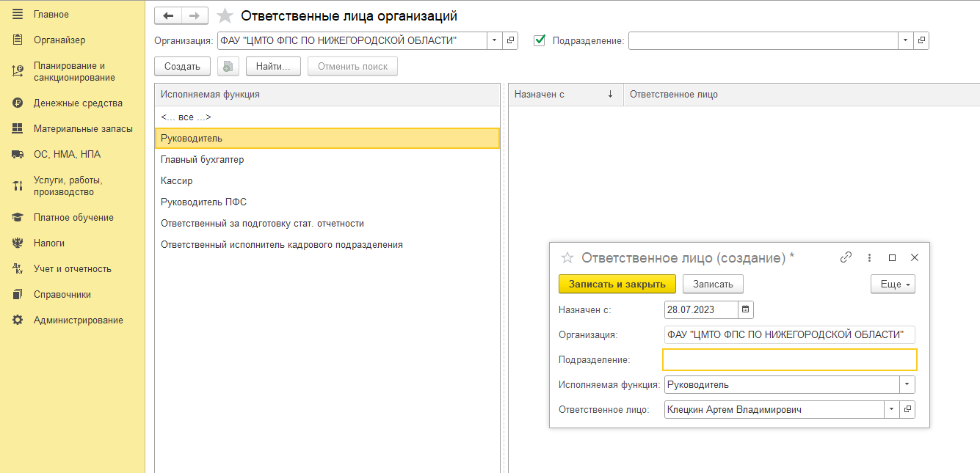This screenshot has height=473, width=980.
Task: Select the "<... все ...>" row
Action: pos(327,117)
